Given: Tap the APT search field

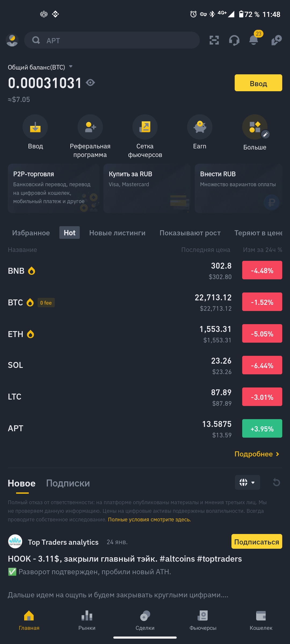Looking at the screenshot, I should (x=112, y=40).
